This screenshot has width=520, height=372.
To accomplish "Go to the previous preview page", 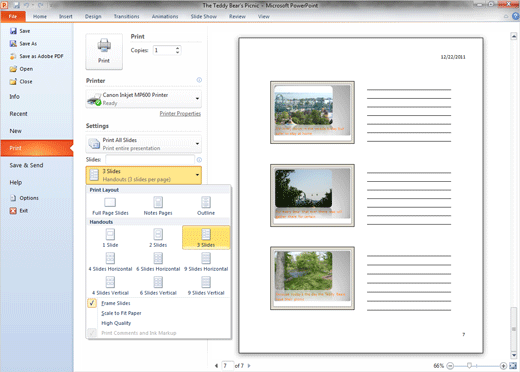I will [x=216, y=366].
